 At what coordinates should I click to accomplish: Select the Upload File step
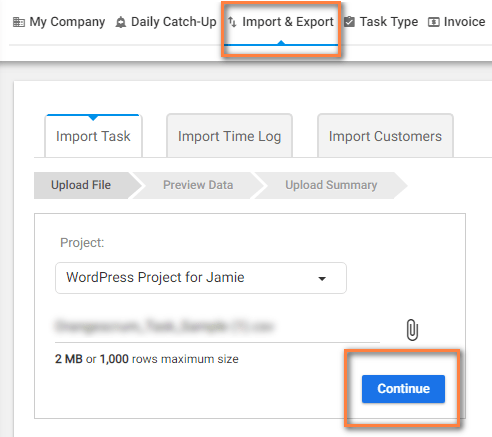pyautogui.click(x=82, y=185)
